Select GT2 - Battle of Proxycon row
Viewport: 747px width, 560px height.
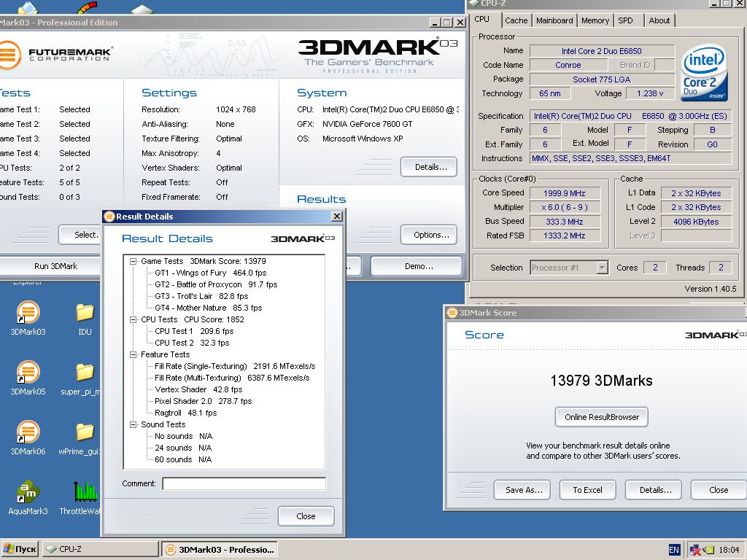coord(216,285)
